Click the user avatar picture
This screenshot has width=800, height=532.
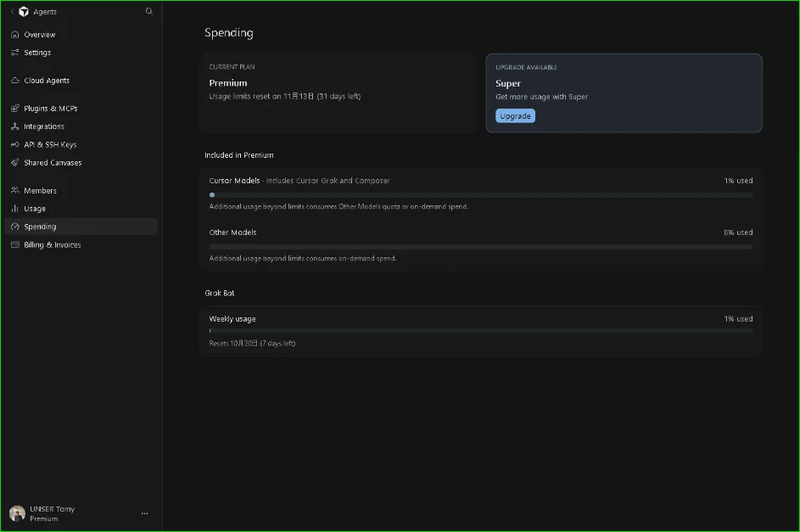(x=17, y=513)
